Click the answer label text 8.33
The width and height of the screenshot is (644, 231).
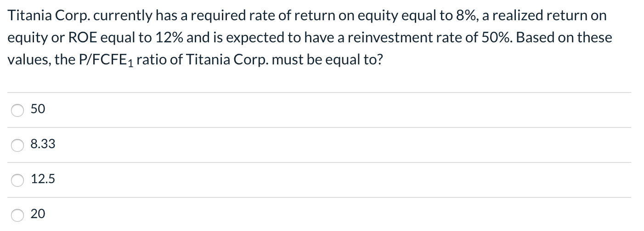[x=43, y=144]
